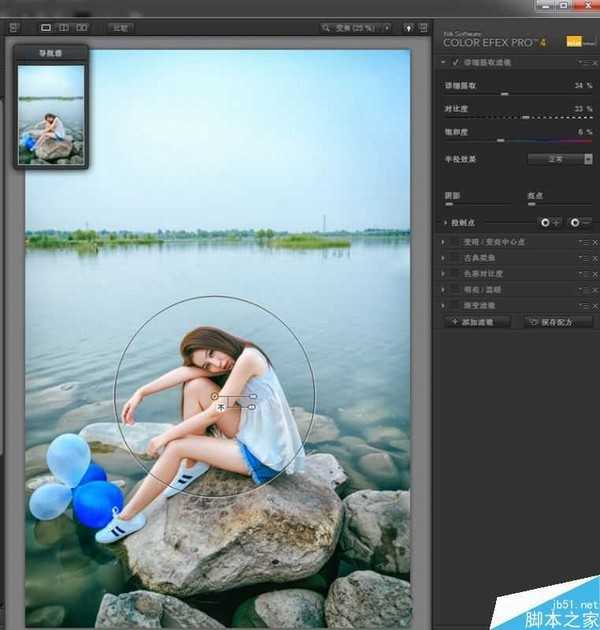Expand the 明亮/温暖 filter
Viewport: 600px width, 630px height.
pyautogui.click(x=445, y=289)
